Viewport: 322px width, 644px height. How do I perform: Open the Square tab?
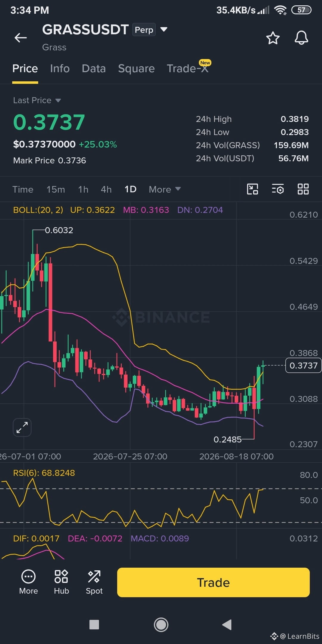click(x=136, y=69)
